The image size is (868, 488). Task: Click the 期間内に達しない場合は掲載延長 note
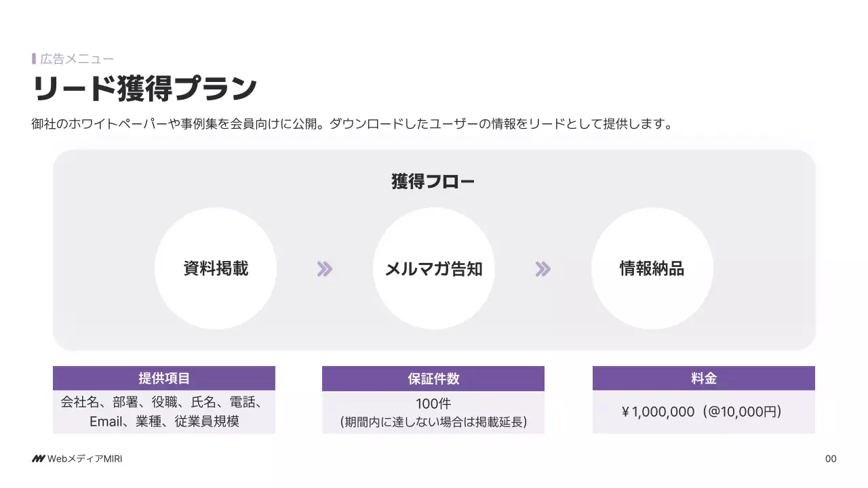(x=433, y=422)
